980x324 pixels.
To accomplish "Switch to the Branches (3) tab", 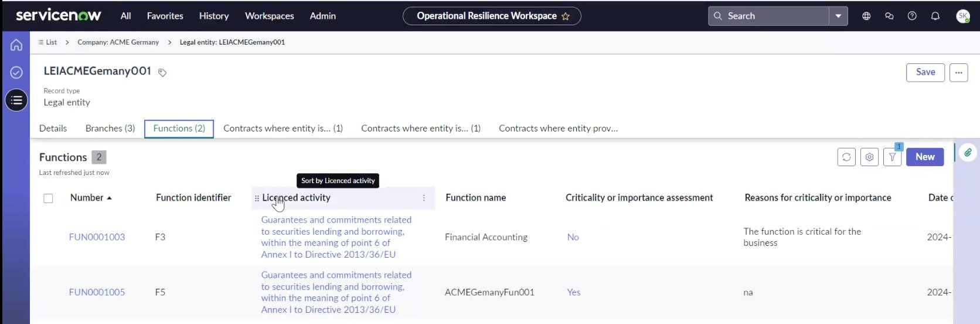I will pos(110,129).
